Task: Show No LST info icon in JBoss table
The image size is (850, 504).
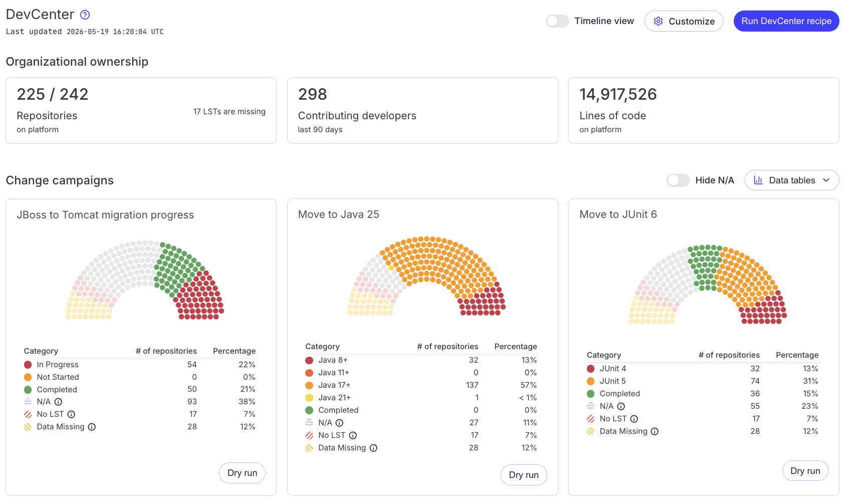Action: click(x=71, y=414)
